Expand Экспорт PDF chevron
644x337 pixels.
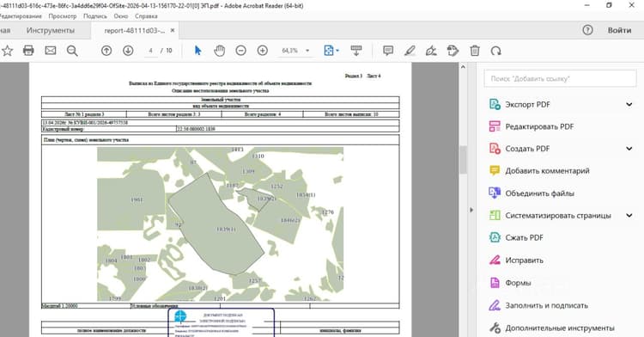[629, 104]
